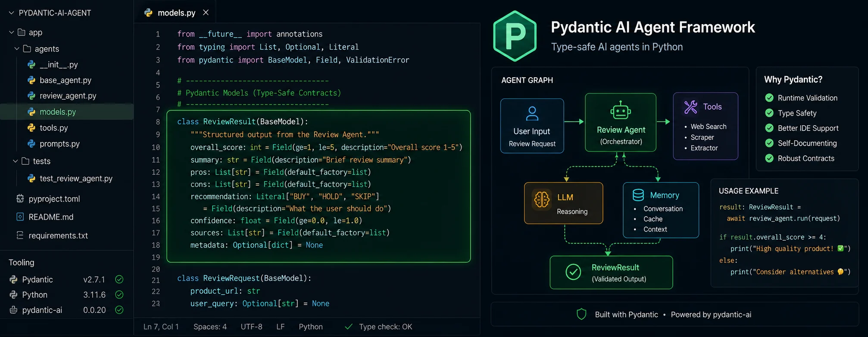Click the Type Safety check mark
The width and height of the screenshot is (868, 337).
pos(769,113)
